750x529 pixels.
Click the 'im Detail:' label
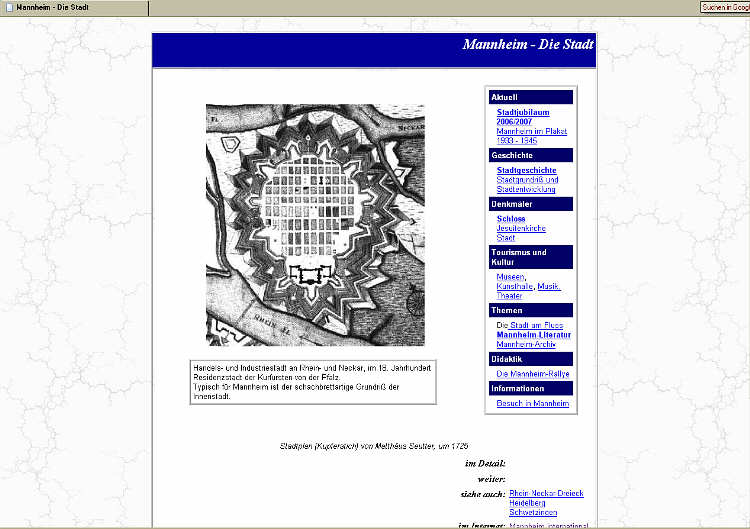(x=485, y=463)
